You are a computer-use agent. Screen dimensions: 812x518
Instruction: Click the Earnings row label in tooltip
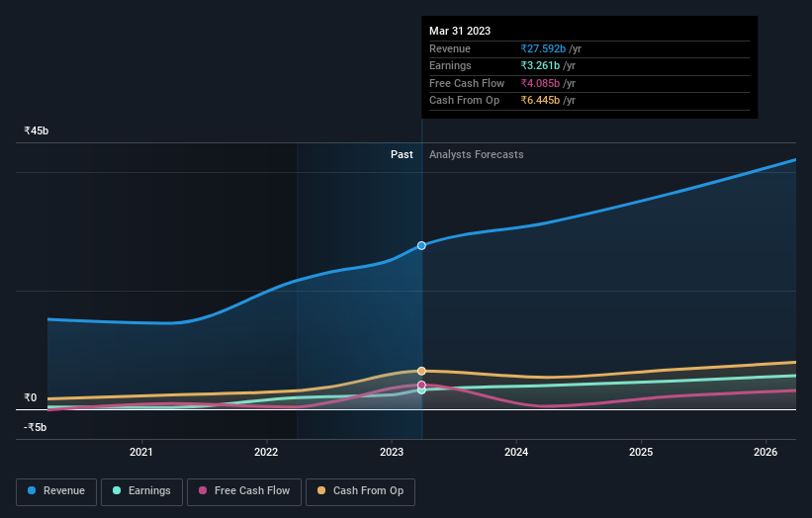point(451,65)
